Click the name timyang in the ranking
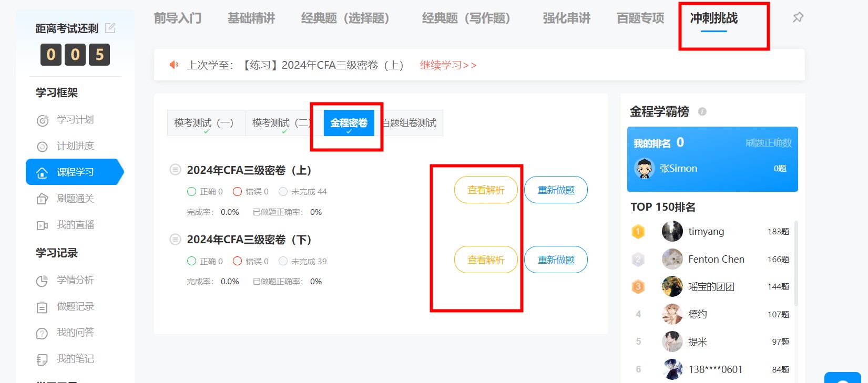This screenshot has height=383, width=868. coord(706,232)
